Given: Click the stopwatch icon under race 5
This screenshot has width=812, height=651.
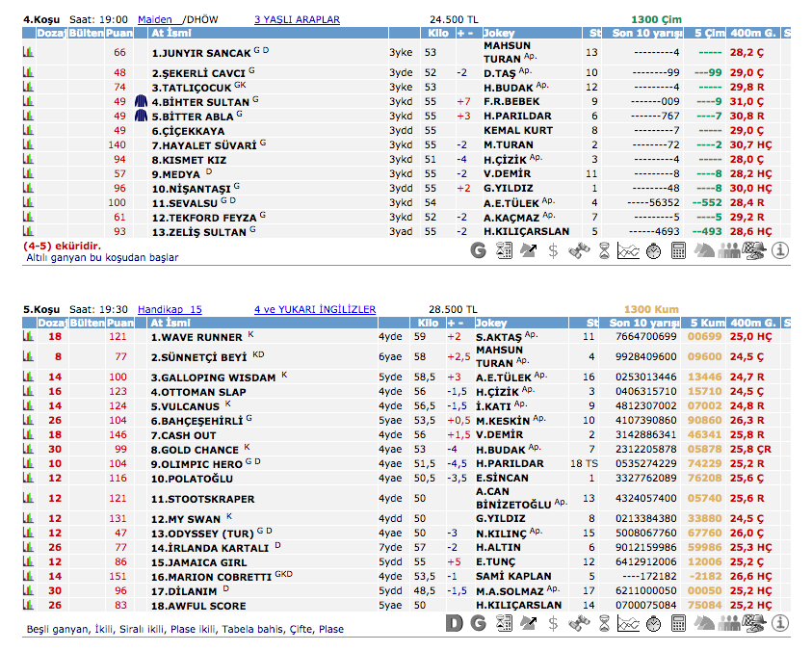Looking at the screenshot, I should (653, 624).
